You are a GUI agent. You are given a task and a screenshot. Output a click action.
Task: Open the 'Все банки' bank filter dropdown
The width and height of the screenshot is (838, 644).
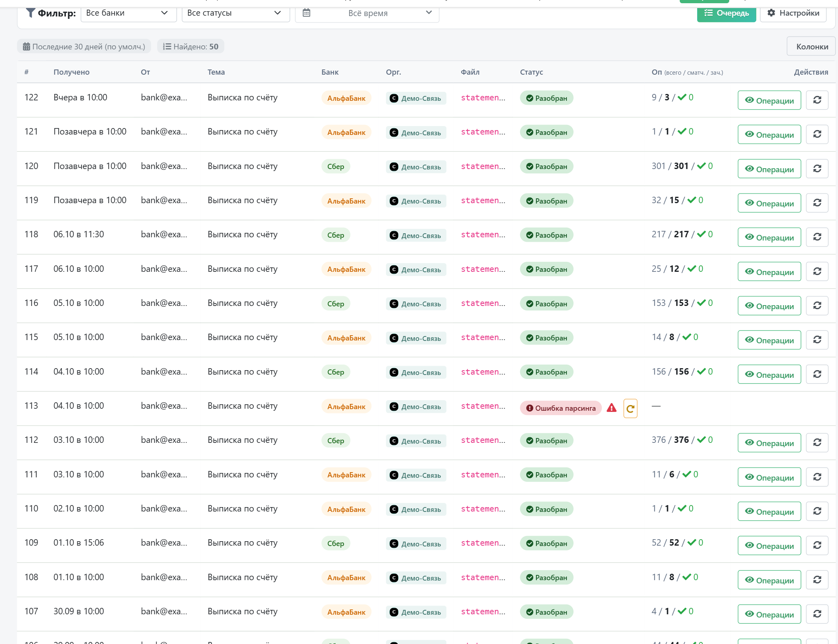tap(128, 13)
